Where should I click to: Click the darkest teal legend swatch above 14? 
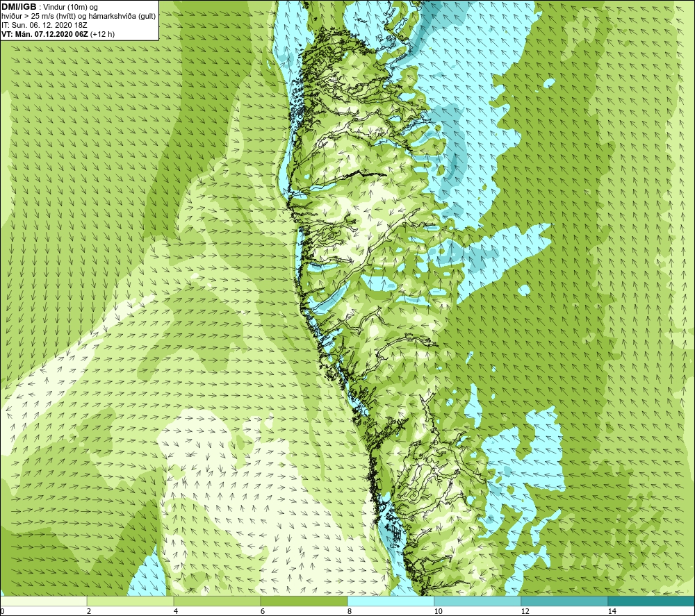652,601
